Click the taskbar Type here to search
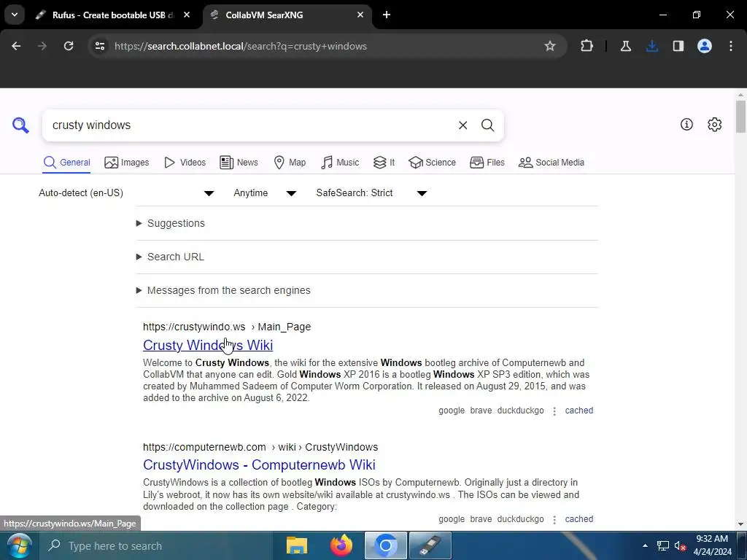This screenshot has width=747, height=560. [156, 545]
